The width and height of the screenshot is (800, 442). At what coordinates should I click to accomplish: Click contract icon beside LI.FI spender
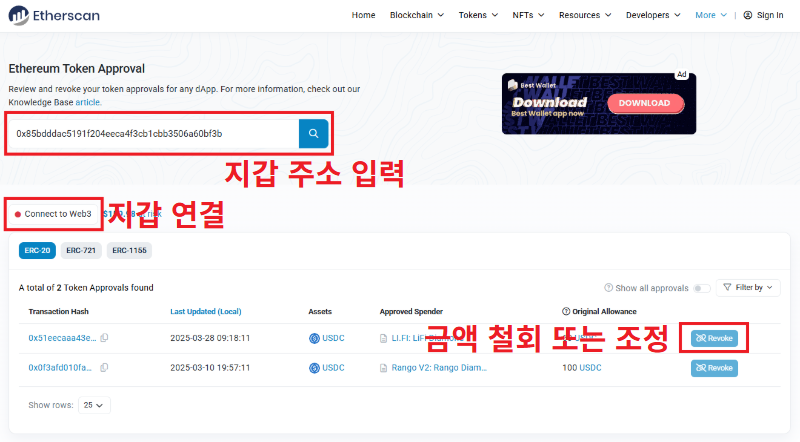click(x=383, y=338)
